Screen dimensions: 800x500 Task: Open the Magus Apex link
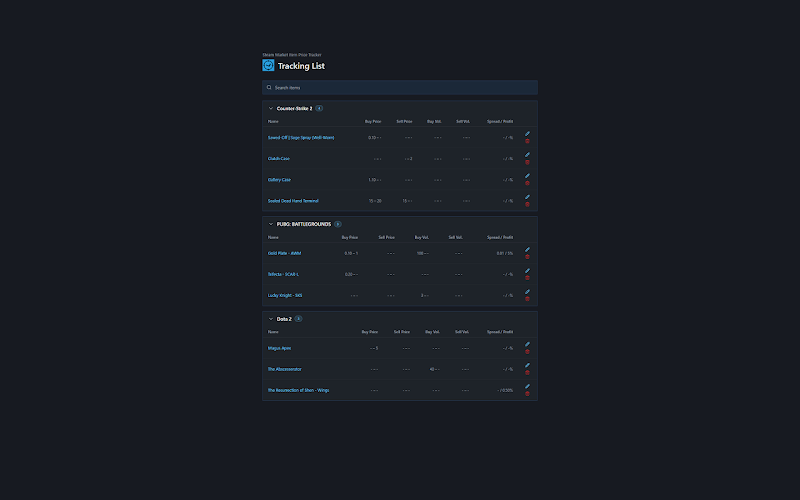point(279,348)
